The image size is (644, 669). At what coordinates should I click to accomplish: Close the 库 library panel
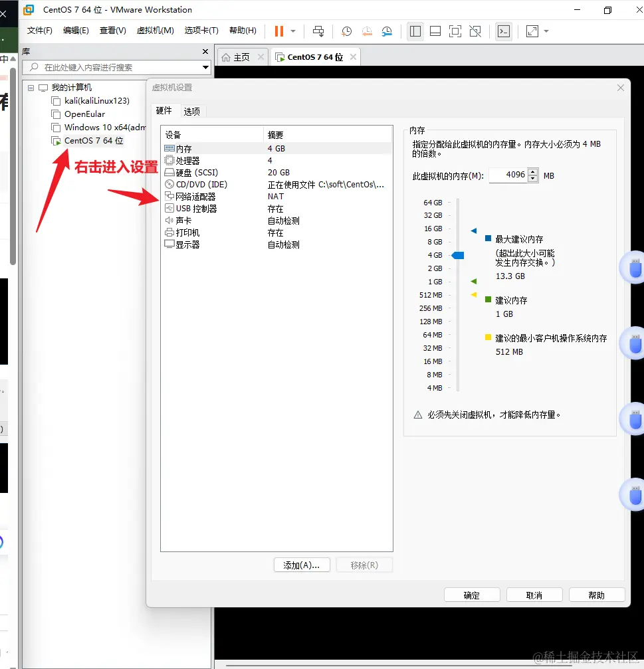[205, 52]
